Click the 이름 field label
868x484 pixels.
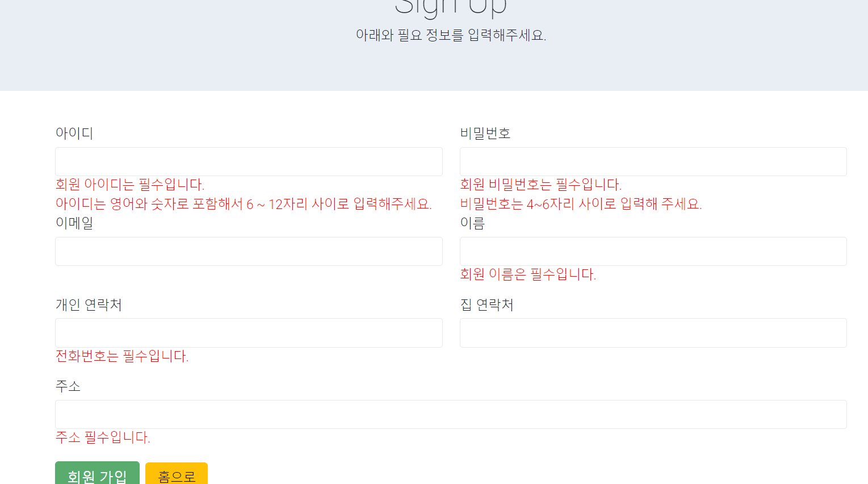click(x=473, y=223)
